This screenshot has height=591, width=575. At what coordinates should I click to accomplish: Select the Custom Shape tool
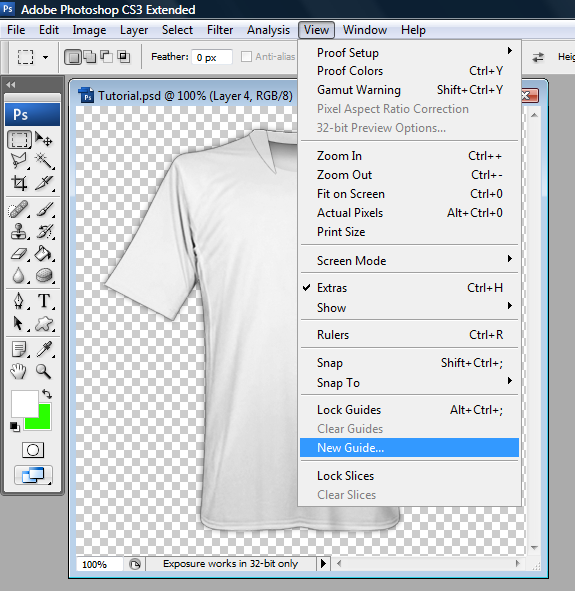point(44,323)
